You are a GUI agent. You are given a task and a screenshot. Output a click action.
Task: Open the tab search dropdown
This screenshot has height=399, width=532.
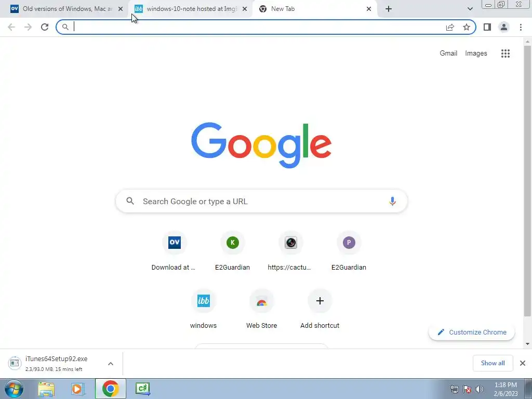pyautogui.click(x=470, y=9)
